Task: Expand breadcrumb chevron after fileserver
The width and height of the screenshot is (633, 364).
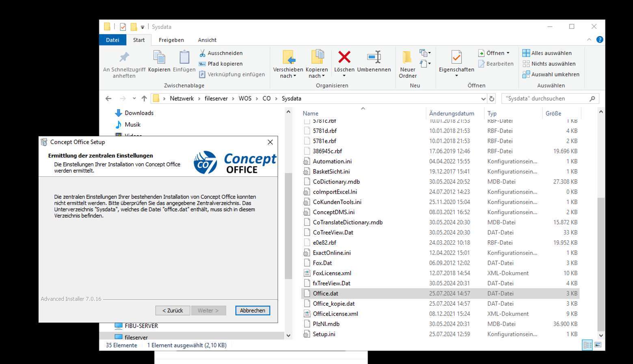Action: coord(233,99)
